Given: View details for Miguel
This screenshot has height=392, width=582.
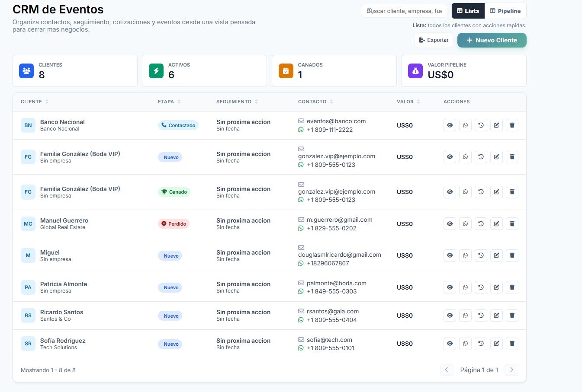Looking at the screenshot, I should 450,255.
